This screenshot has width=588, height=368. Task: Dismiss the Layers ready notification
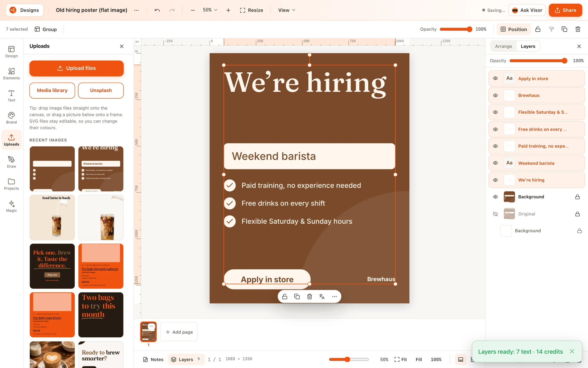tap(572, 351)
